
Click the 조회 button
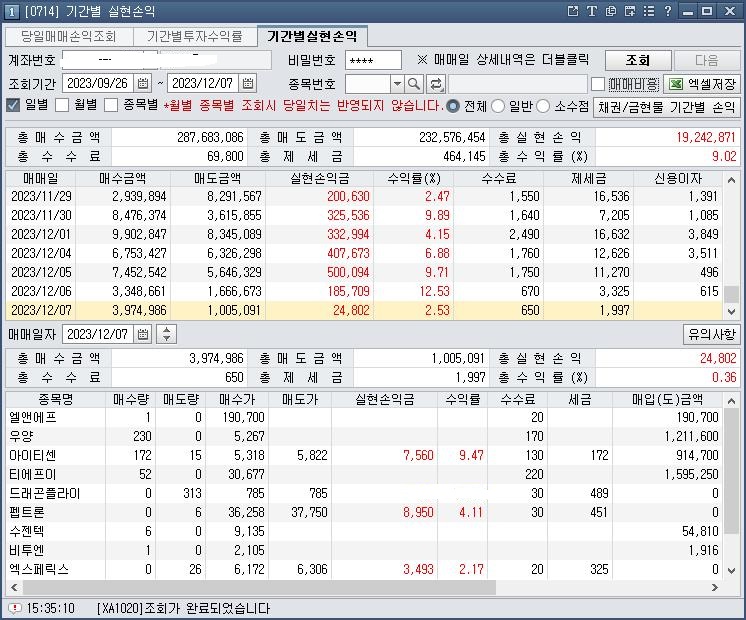(638, 60)
